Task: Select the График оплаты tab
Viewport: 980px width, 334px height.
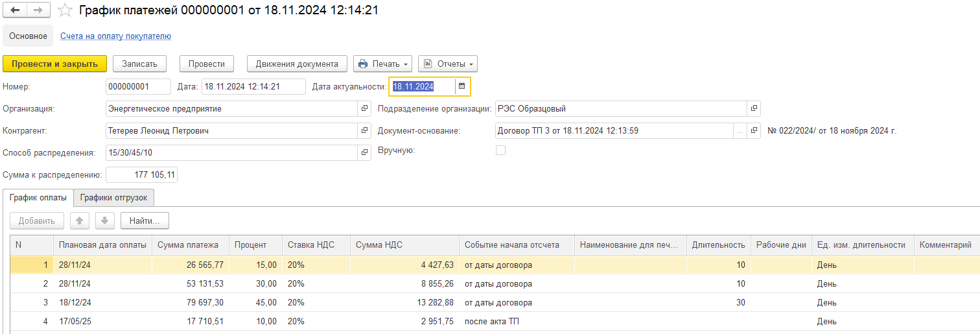Action: click(x=38, y=198)
